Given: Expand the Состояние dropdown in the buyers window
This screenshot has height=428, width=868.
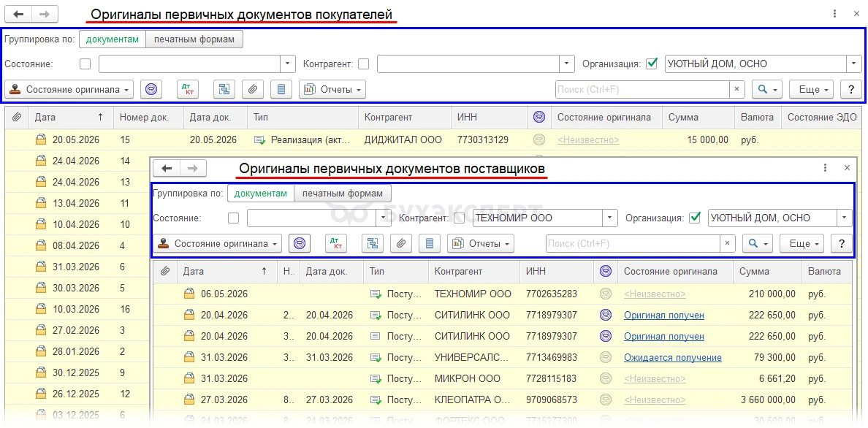Looking at the screenshot, I should pos(287,64).
